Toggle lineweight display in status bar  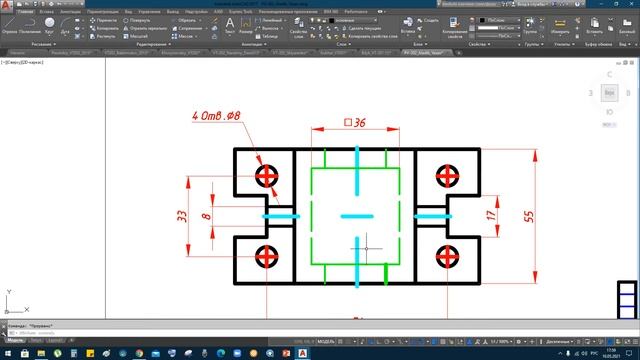click(434, 342)
